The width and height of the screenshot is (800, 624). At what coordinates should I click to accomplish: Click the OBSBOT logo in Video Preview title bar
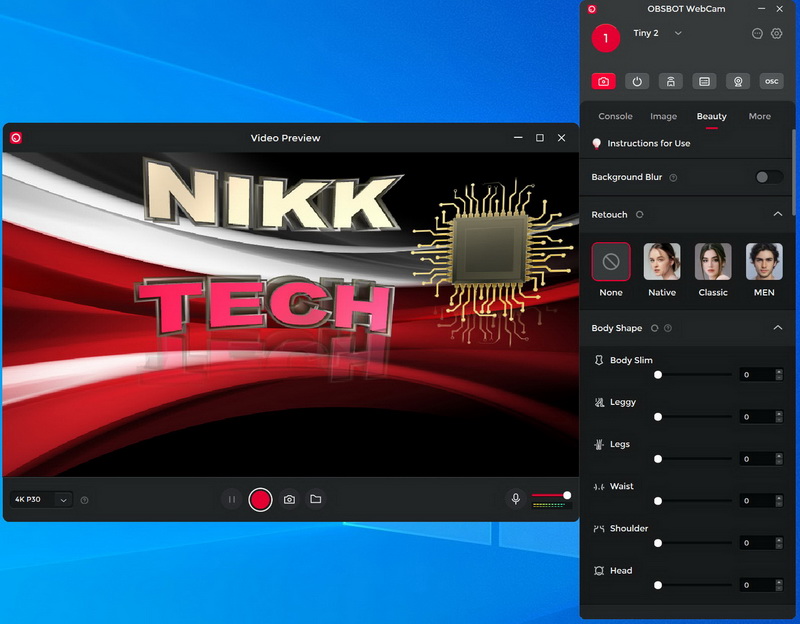coord(16,138)
